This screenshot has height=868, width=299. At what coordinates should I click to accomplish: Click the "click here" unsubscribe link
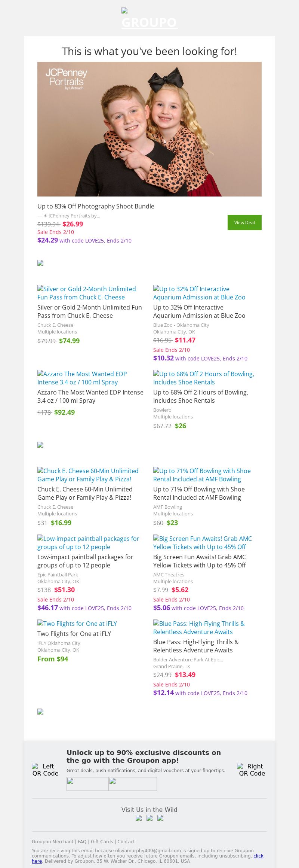258,856
